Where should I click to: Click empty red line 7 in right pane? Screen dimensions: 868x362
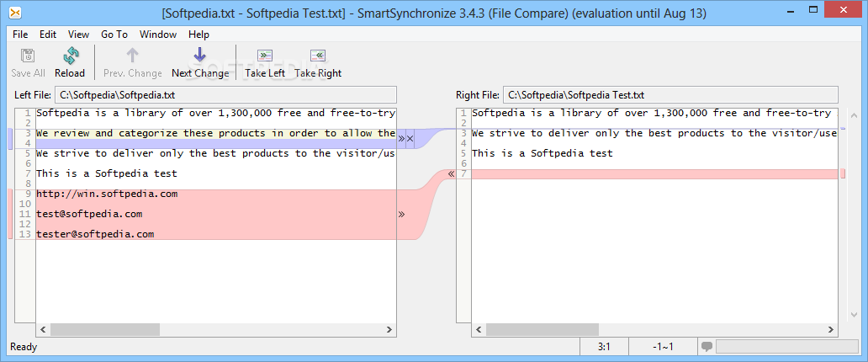tap(654, 174)
